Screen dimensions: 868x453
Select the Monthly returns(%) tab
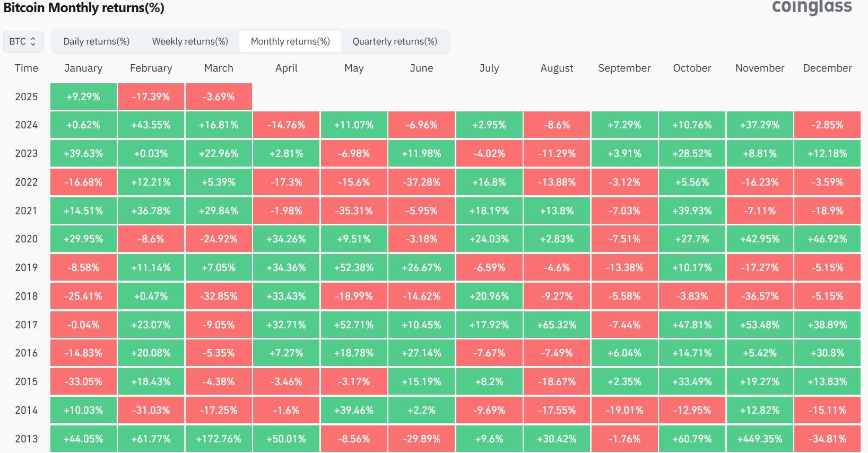coord(290,41)
